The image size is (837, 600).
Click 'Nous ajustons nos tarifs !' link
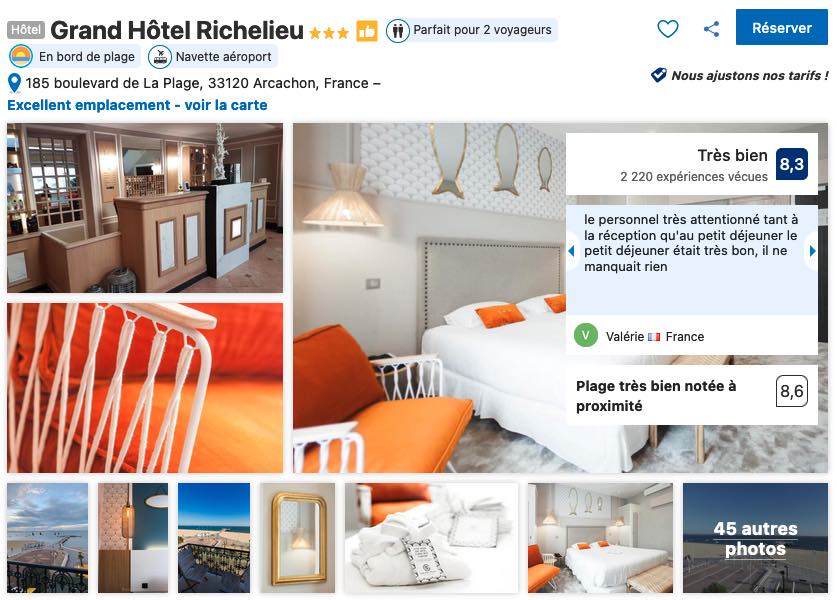coord(749,75)
